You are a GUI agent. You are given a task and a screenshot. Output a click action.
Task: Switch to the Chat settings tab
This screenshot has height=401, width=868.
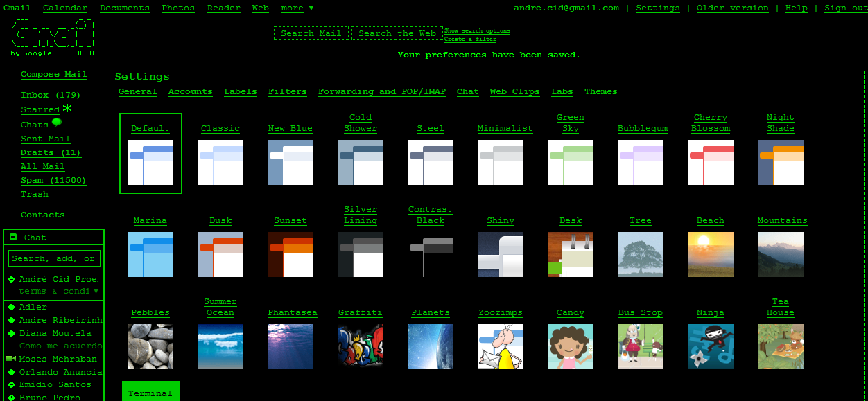pos(468,91)
